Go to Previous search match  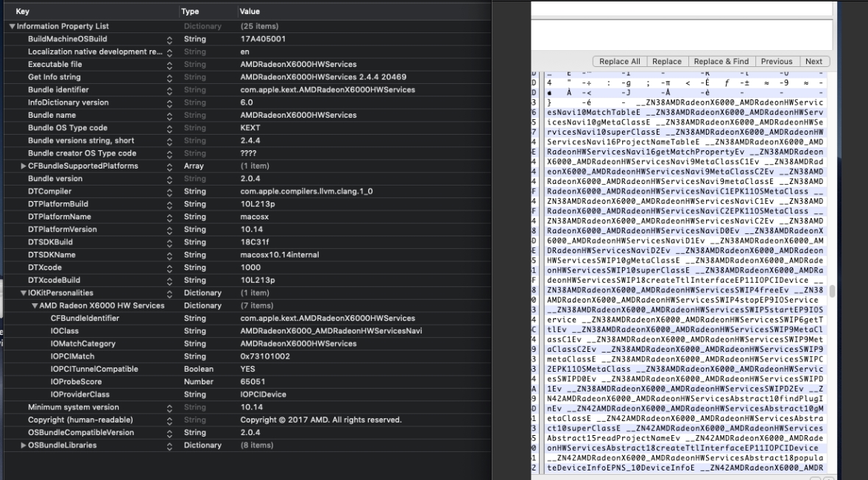[776, 61]
